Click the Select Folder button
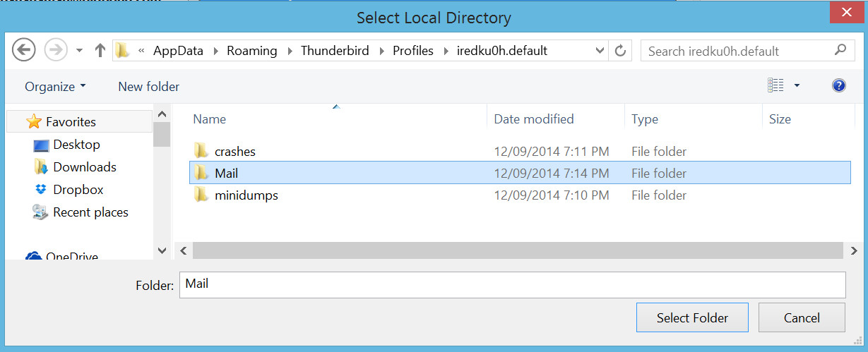This screenshot has width=868, height=352. click(691, 318)
